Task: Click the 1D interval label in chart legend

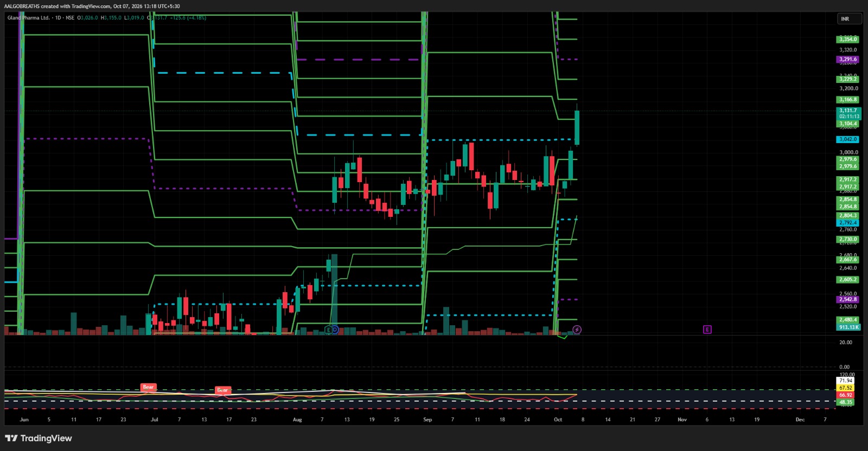Action: click(58, 18)
